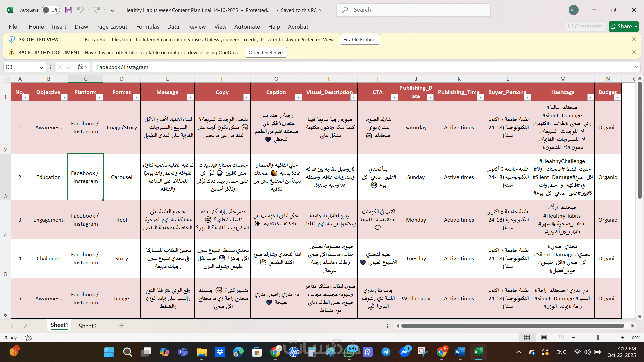The width and height of the screenshot is (644, 362).
Task: Open the Platform column filter dropdown
Action: [x=99, y=97]
